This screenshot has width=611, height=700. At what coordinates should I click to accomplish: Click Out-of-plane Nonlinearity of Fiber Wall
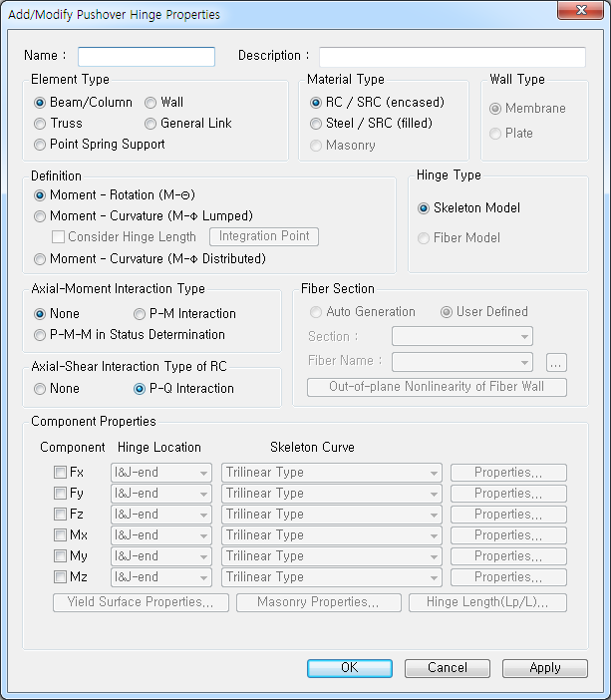(x=437, y=387)
